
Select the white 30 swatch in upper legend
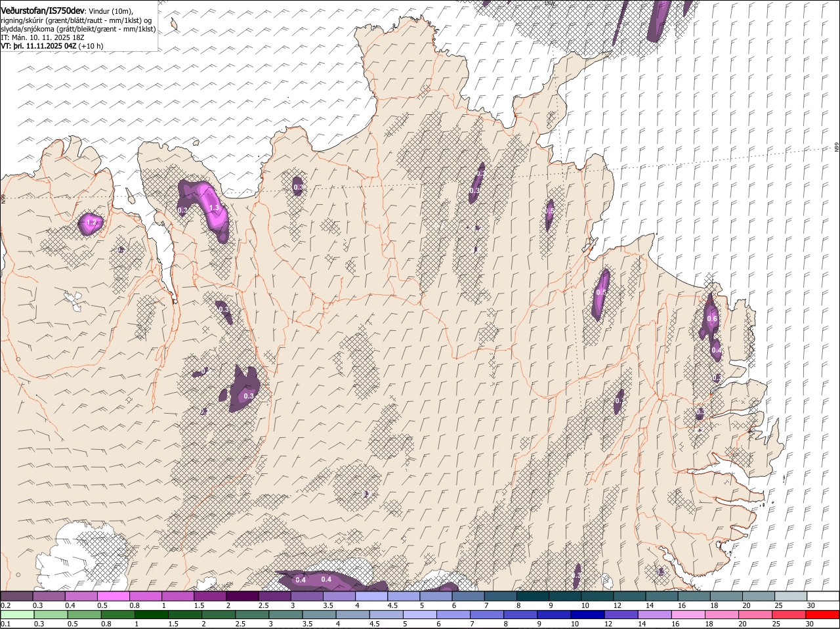(x=823, y=596)
